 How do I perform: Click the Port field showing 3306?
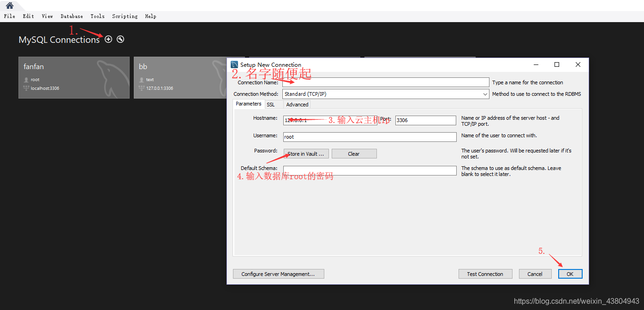click(x=426, y=120)
